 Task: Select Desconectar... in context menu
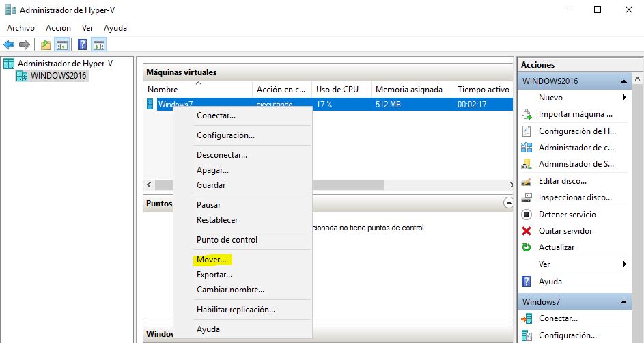coord(242,155)
